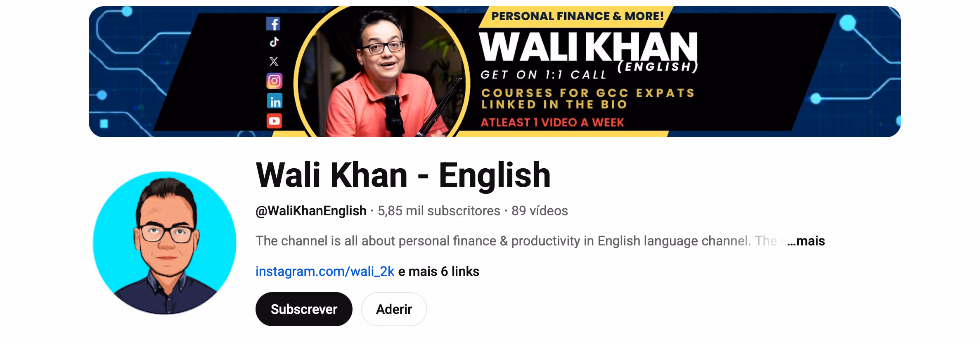Click the TikTok icon in the banner
980x344 pixels.
(x=274, y=42)
